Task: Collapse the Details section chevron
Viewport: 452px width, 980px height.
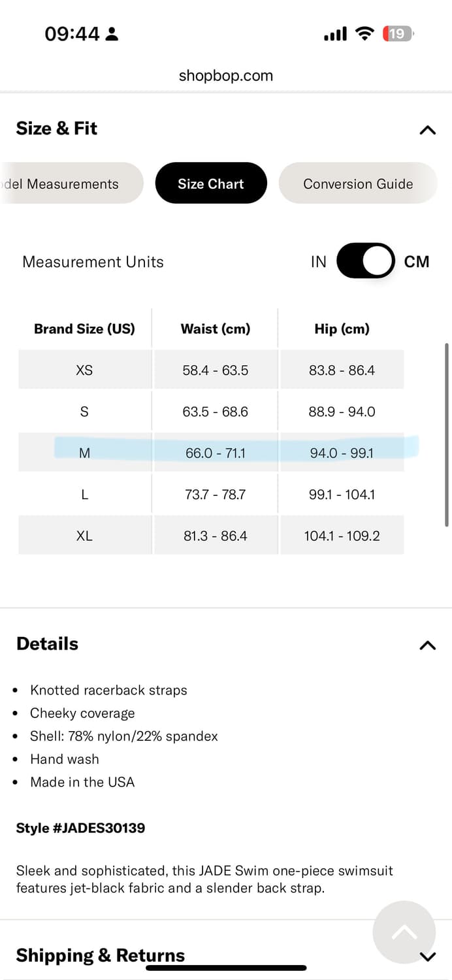Action: click(x=427, y=645)
